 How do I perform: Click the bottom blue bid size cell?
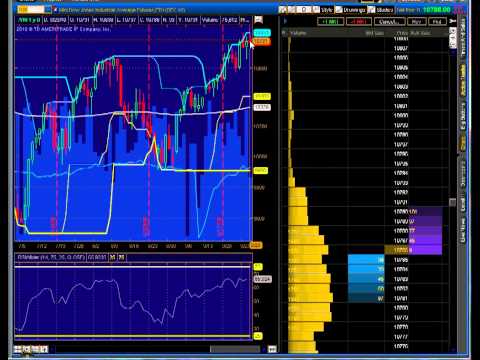click(366, 298)
